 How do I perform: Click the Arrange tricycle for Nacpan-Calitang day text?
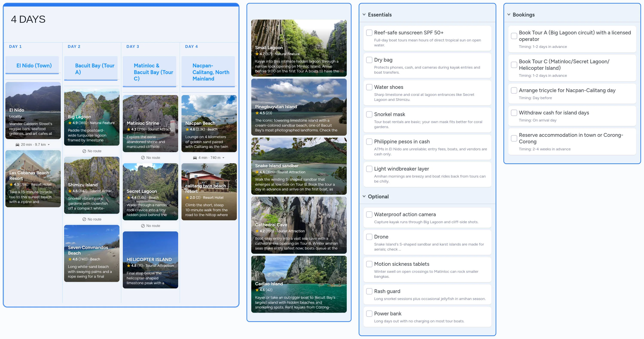pyautogui.click(x=567, y=91)
